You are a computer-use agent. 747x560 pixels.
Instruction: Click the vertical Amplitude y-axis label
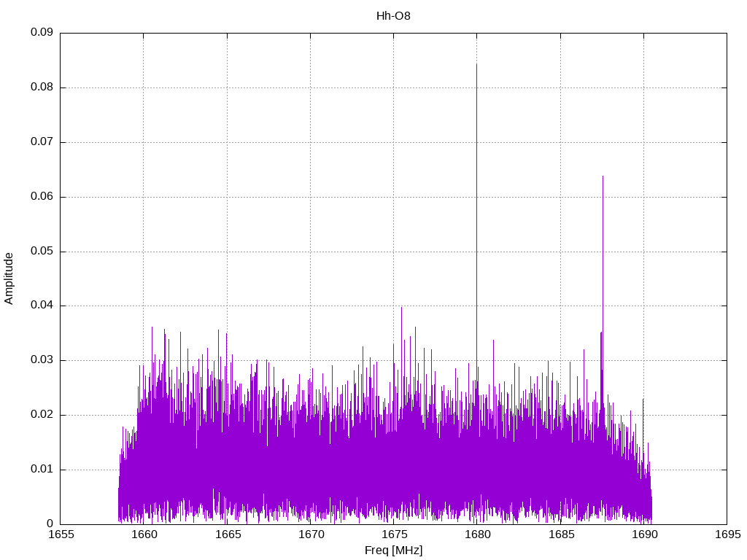9,279
